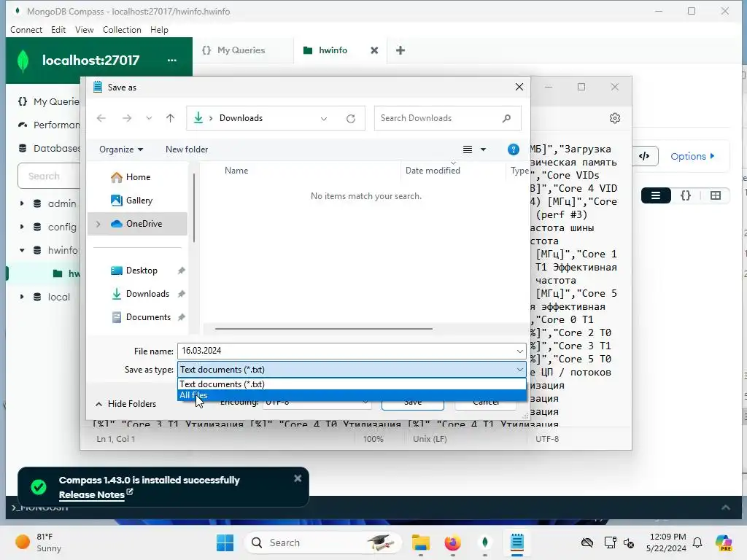Screen dimensions: 747x560
Task: Select OneDrive in navigation pane
Action: click(138, 224)
